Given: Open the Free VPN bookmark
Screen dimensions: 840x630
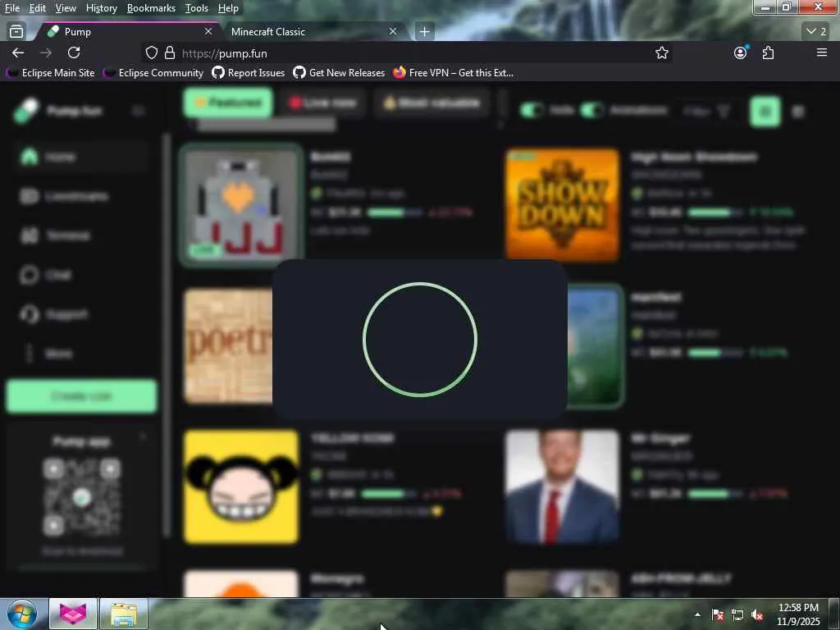Looking at the screenshot, I should point(453,72).
